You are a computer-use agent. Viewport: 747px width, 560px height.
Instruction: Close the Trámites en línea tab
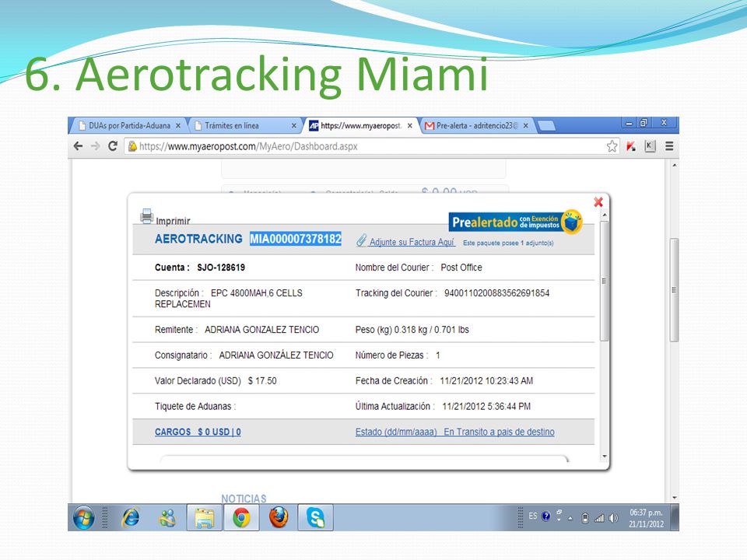[x=294, y=126]
